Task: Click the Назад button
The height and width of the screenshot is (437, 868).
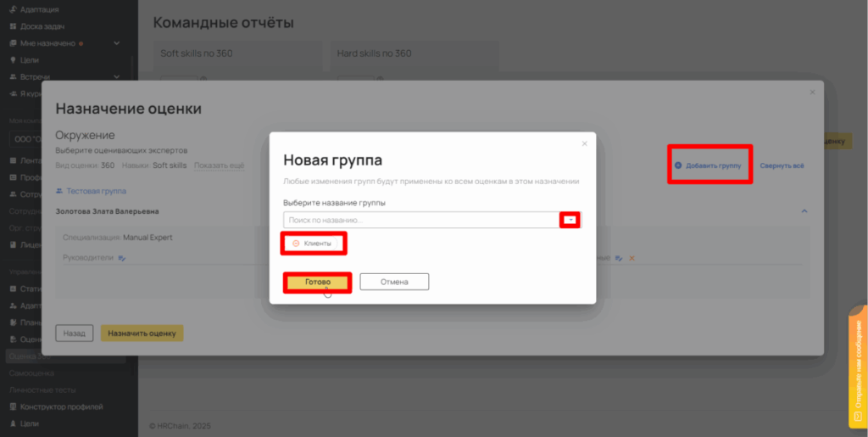Action: pos(74,333)
